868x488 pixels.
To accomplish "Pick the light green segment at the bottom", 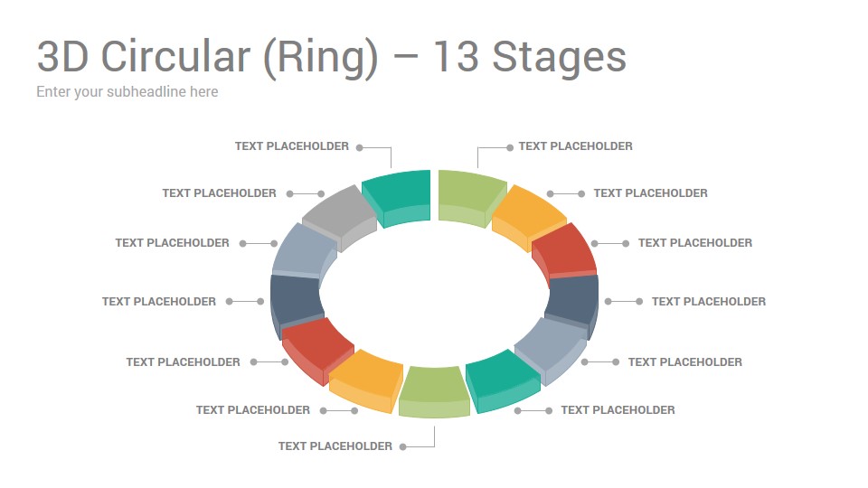I will pos(434,391).
